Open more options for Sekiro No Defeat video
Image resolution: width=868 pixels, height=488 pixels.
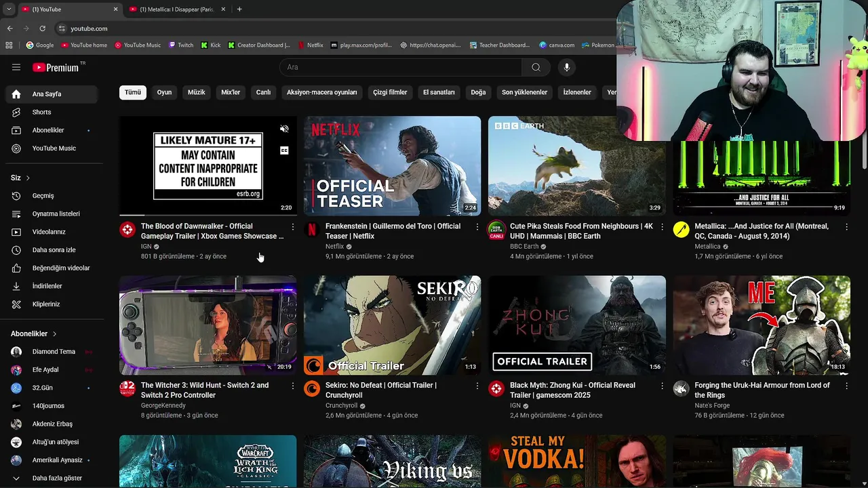(x=477, y=386)
